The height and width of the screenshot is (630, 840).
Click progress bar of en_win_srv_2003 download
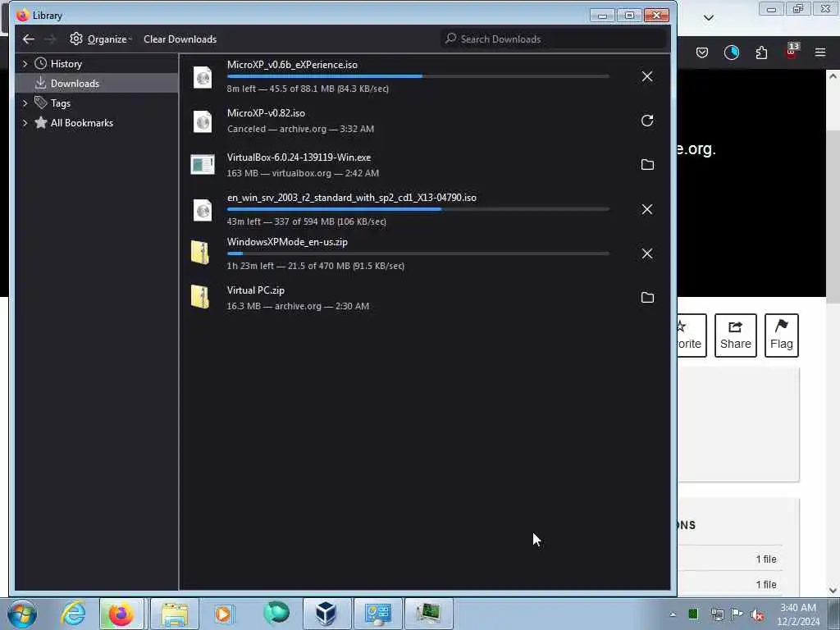[418, 209]
